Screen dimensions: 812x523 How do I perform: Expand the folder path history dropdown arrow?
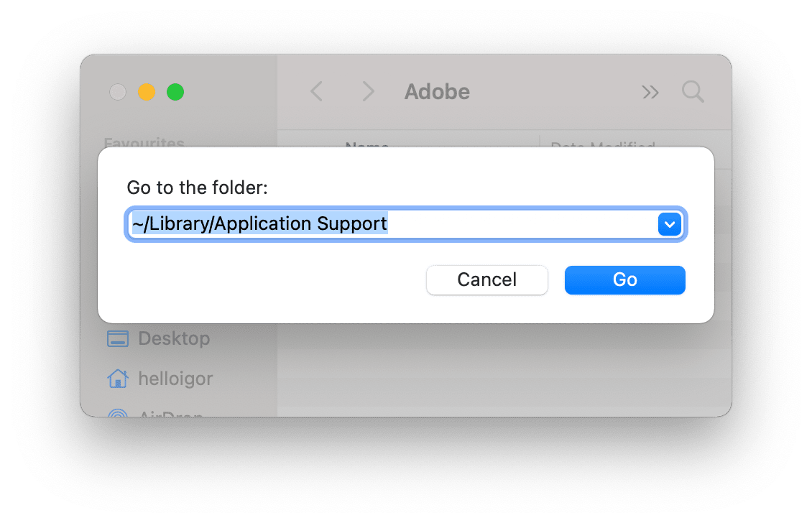[x=669, y=225]
